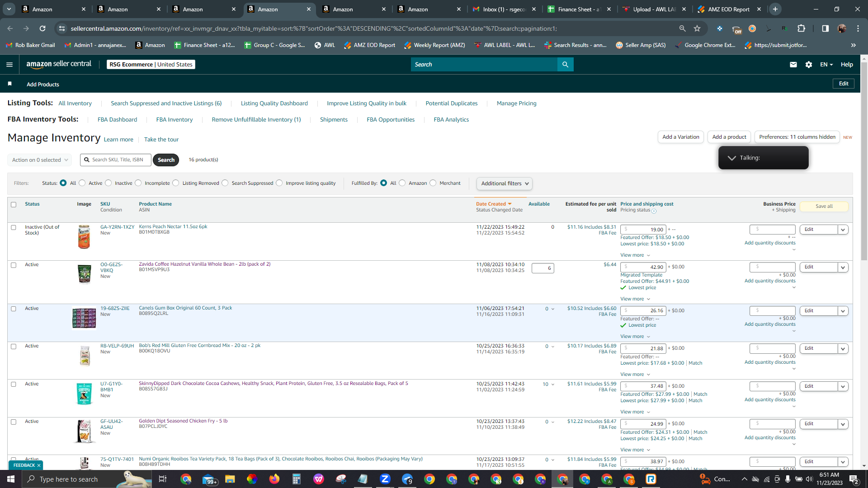This screenshot has height=488, width=868.
Task: Open the settings gear icon
Action: tap(809, 65)
